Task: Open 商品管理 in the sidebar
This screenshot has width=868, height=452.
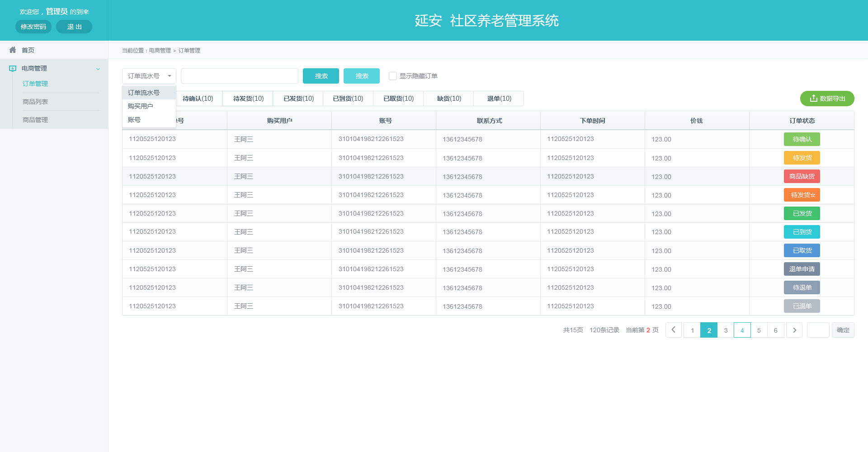Action: tap(35, 120)
